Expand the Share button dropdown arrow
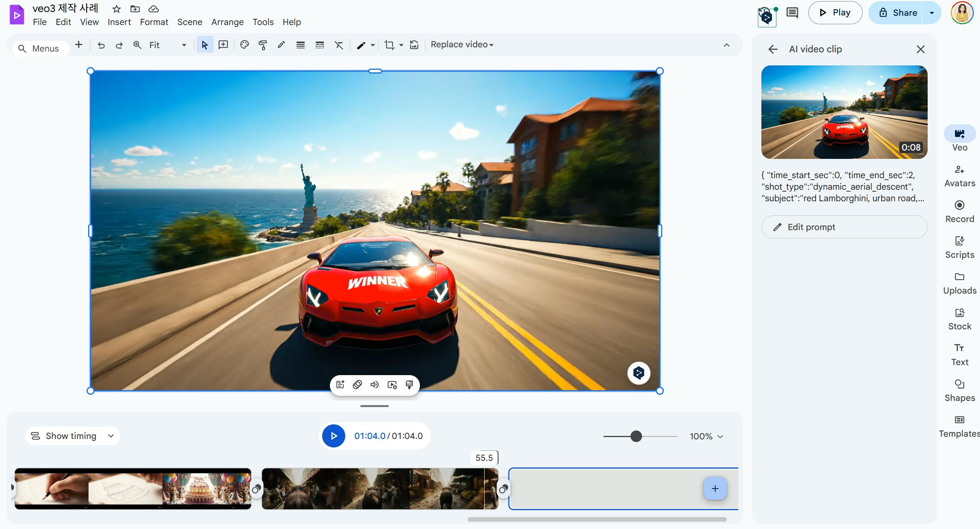980x529 pixels. click(932, 13)
